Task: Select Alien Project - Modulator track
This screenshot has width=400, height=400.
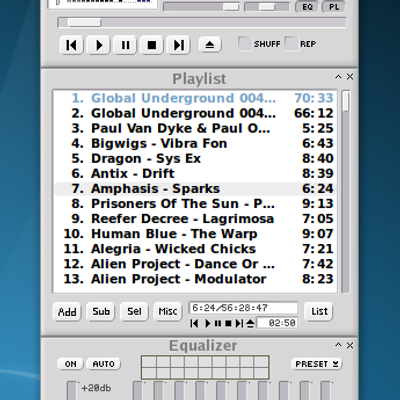Action: tap(195, 279)
